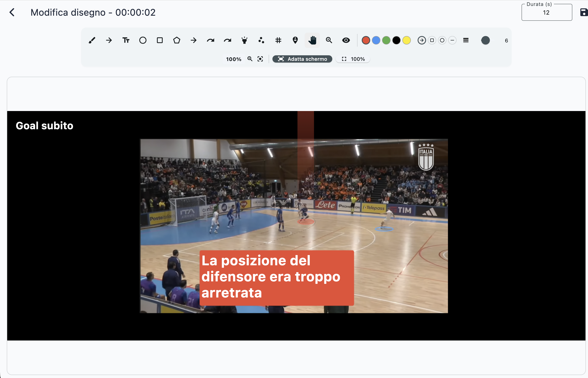Click the fullscreen 100% button

[353, 59]
